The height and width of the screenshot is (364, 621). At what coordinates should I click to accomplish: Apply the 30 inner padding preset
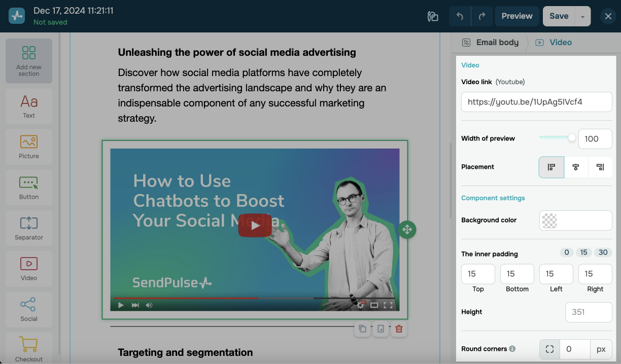coord(603,252)
